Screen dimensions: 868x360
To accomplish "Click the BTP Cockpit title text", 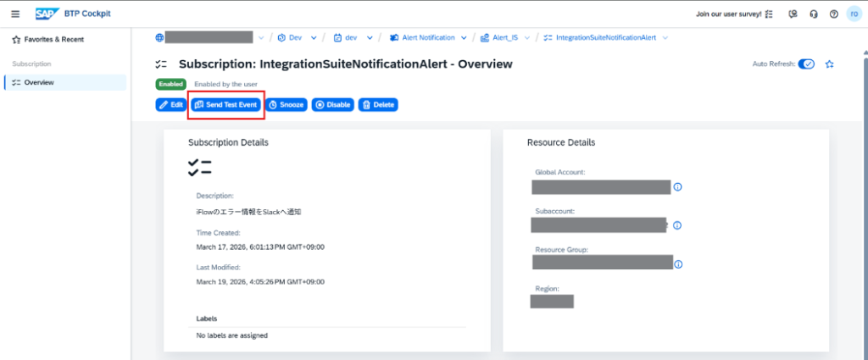I will pos(88,14).
